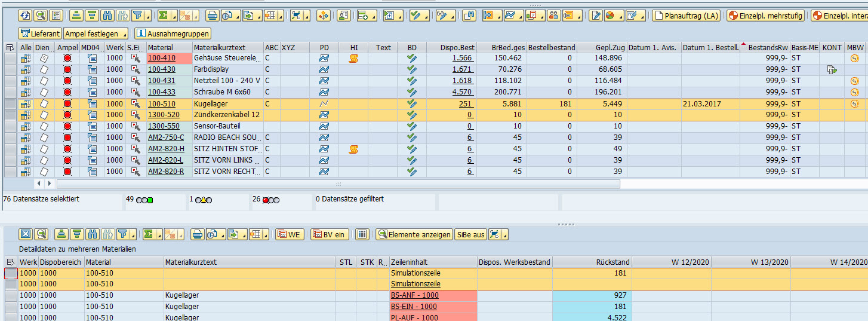
Task: Click the Material column header in upper grid
Action: tap(168, 47)
